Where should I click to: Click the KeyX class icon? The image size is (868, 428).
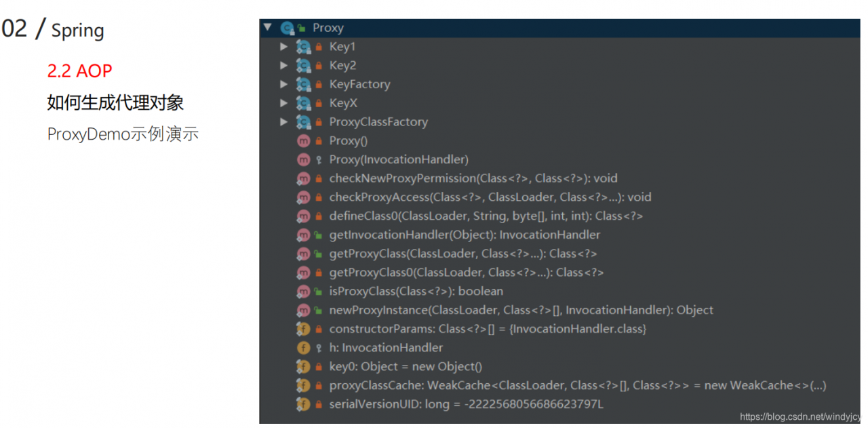pos(303,103)
